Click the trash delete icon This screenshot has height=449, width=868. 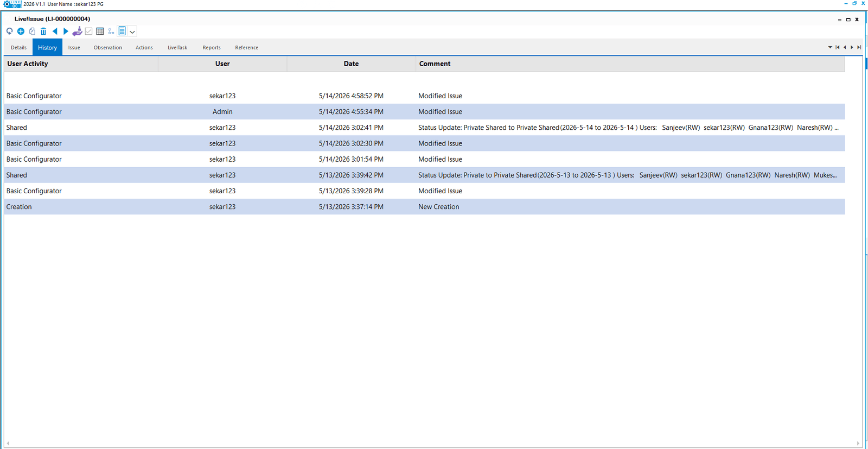pyautogui.click(x=43, y=31)
